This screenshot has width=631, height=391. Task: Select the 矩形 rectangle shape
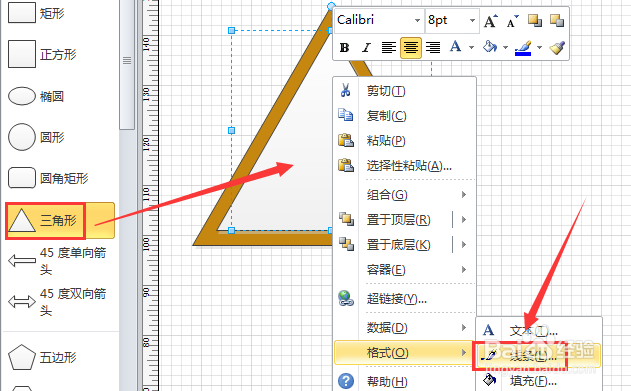(x=36, y=13)
